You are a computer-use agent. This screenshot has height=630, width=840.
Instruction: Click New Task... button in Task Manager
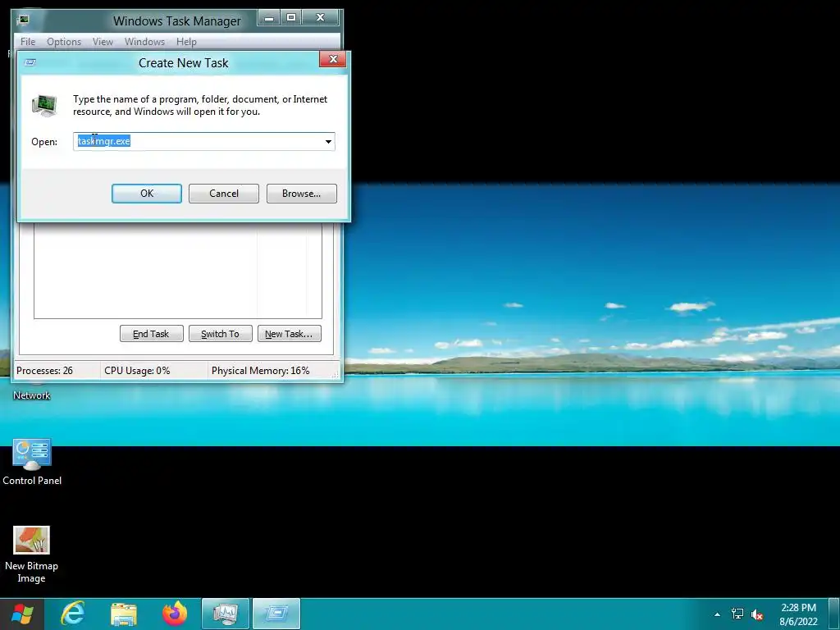290,334
